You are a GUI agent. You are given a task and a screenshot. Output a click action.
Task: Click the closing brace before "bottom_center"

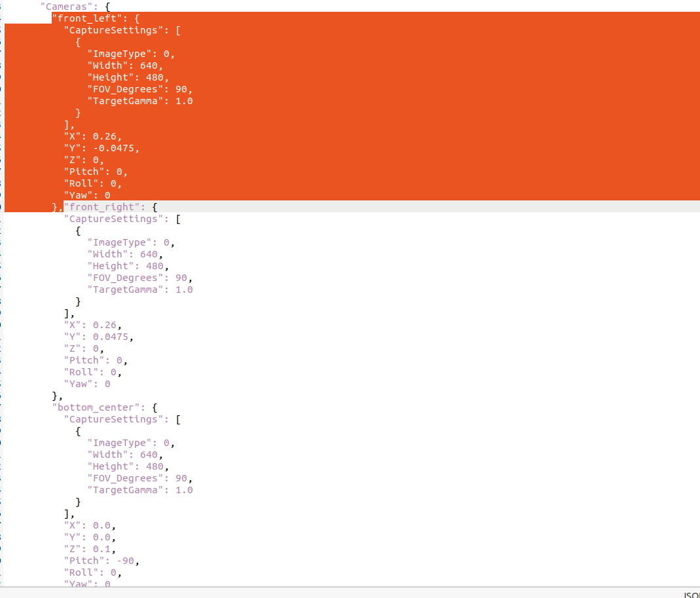(x=55, y=396)
